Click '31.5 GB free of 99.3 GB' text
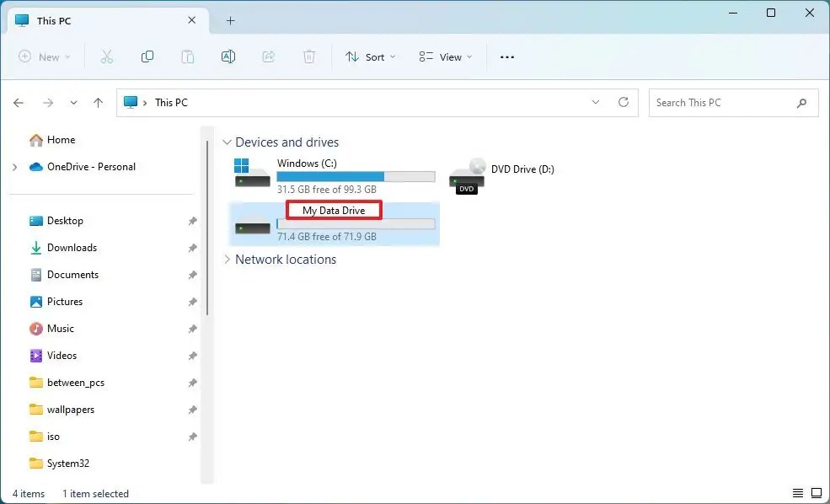Screen dimensions: 830x504 tap(327, 190)
